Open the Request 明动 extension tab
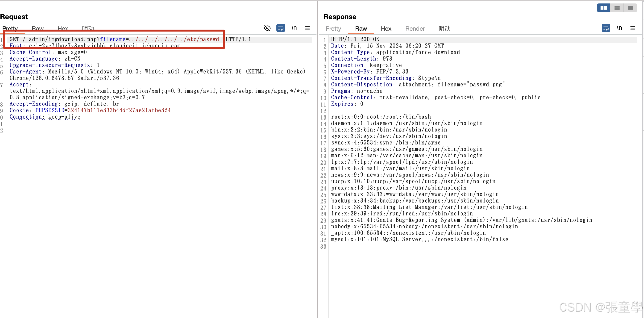The height and width of the screenshot is (318, 644). pos(88,28)
